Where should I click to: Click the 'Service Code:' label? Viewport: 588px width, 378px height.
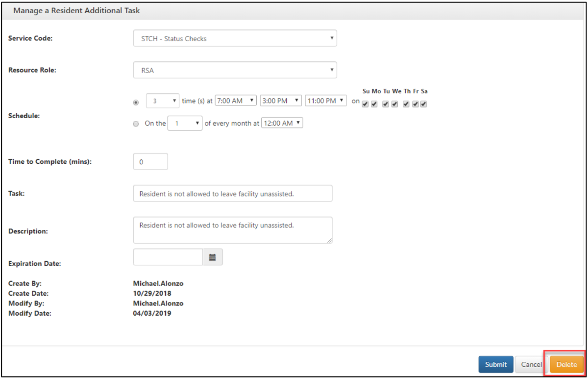tap(30, 38)
